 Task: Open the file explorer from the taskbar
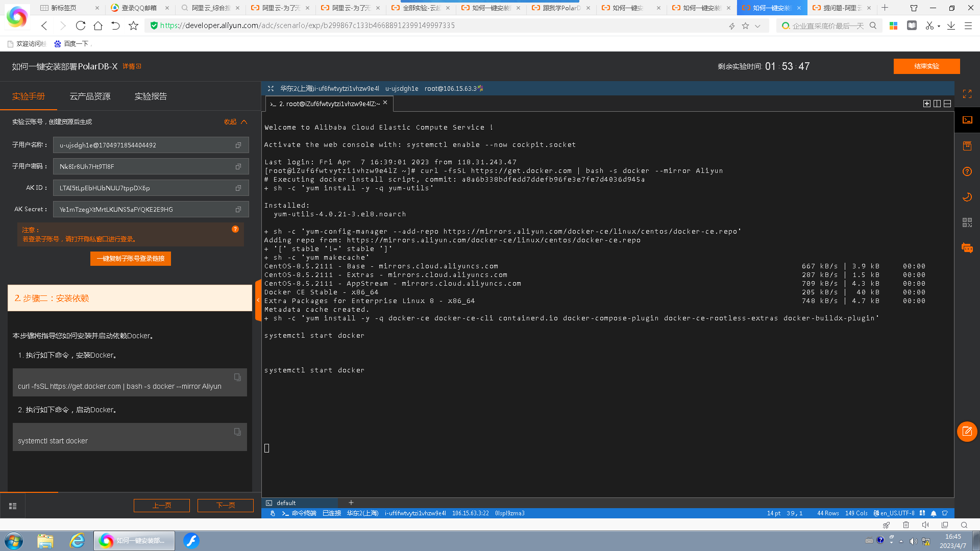[45, 541]
